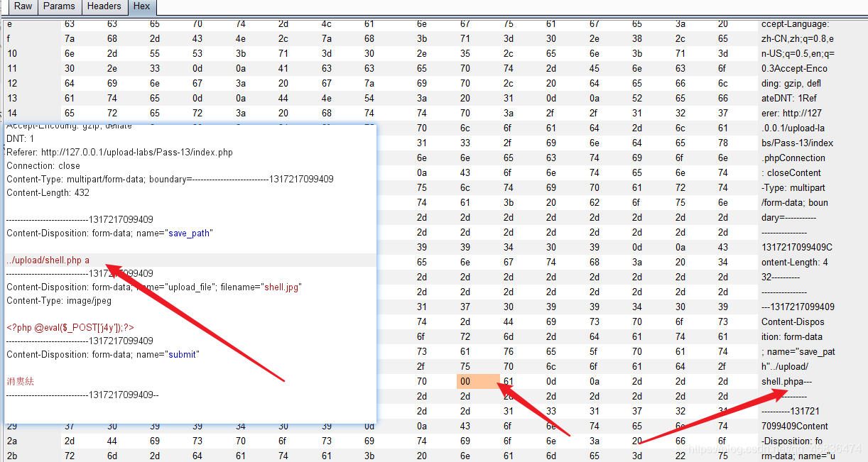Open the Params tab
Image resolution: width=868 pixels, height=462 pixels.
59,6
